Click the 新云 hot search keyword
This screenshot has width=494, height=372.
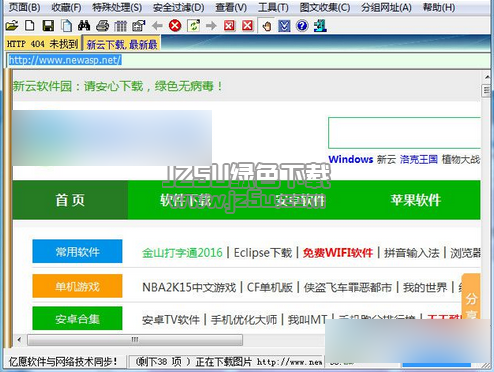386,159
